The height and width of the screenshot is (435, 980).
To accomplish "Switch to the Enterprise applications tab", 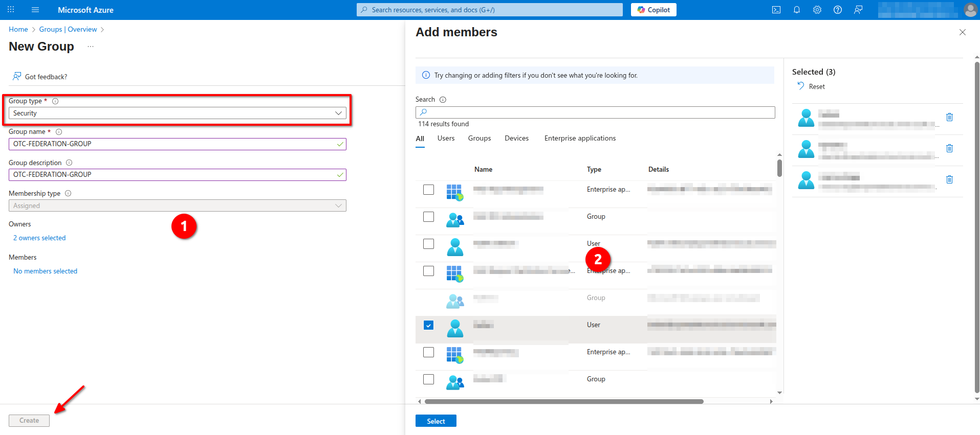I will point(580,139).
